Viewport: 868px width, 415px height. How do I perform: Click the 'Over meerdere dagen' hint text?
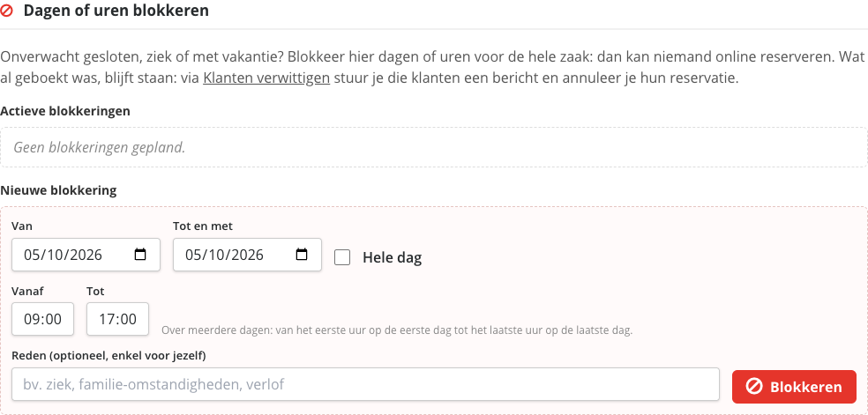(x=397, y=331)
